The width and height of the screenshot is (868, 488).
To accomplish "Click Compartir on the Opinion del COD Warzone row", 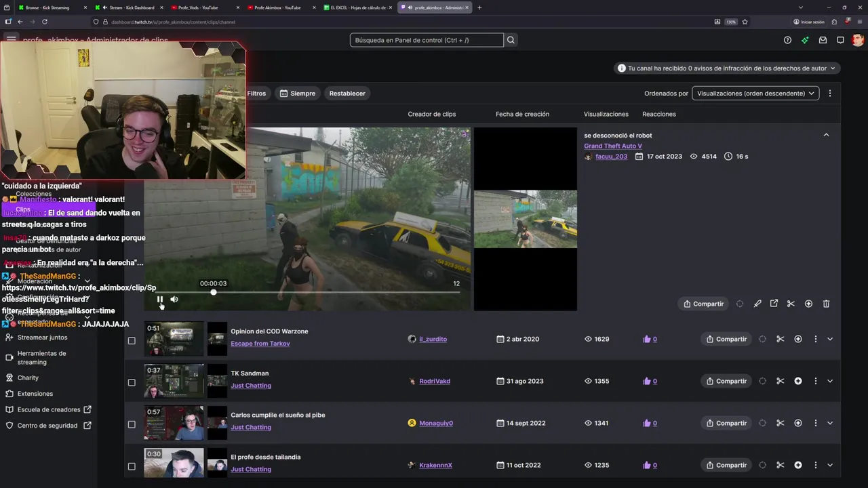I will coord(726,339).
